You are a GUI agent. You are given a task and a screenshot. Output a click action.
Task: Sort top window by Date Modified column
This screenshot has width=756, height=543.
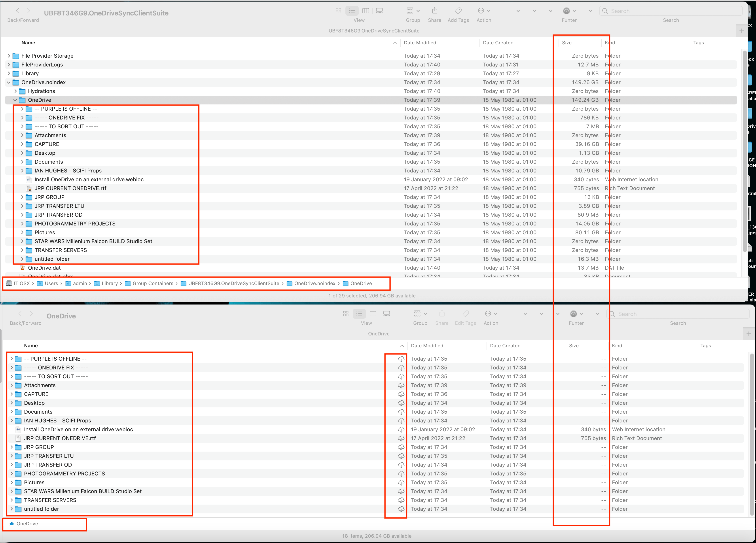420,43
